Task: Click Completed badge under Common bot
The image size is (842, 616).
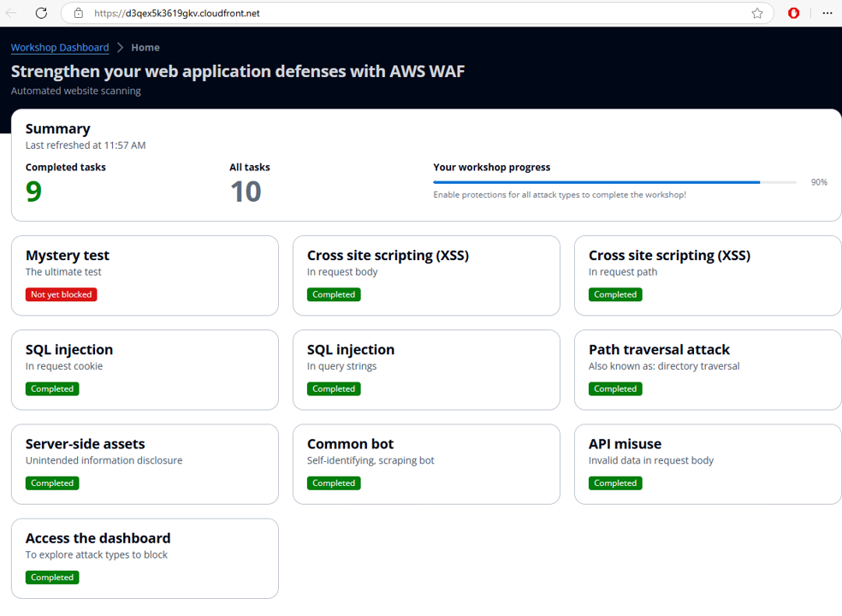Action: 334,483
